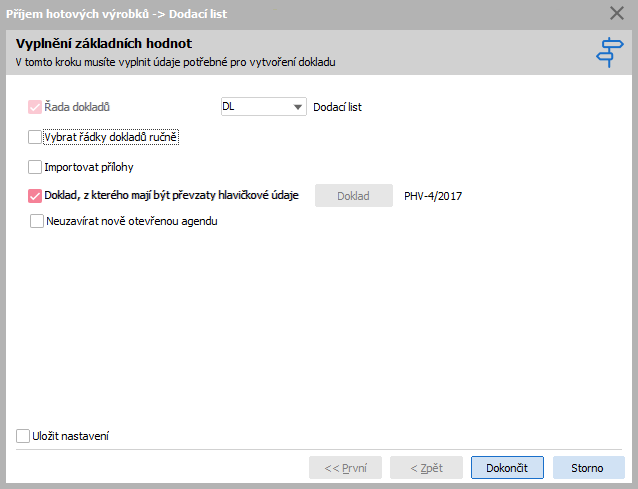Uncheck Doklad, z kterého mají být převzaty hlavičkové údaje
Image resolution: width=638 pixels, height=489 pixels.
coord(35,196)
